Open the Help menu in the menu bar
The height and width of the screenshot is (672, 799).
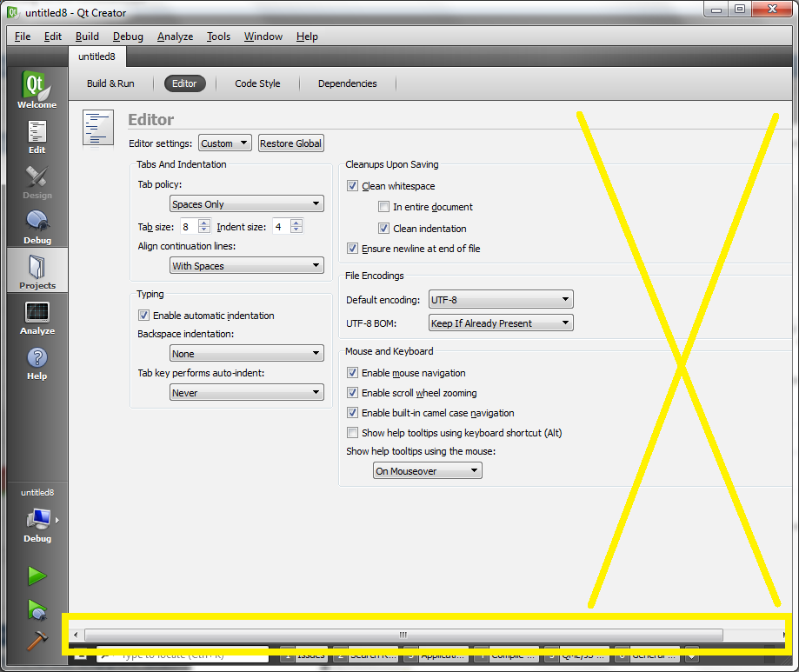tap(307, 37)
